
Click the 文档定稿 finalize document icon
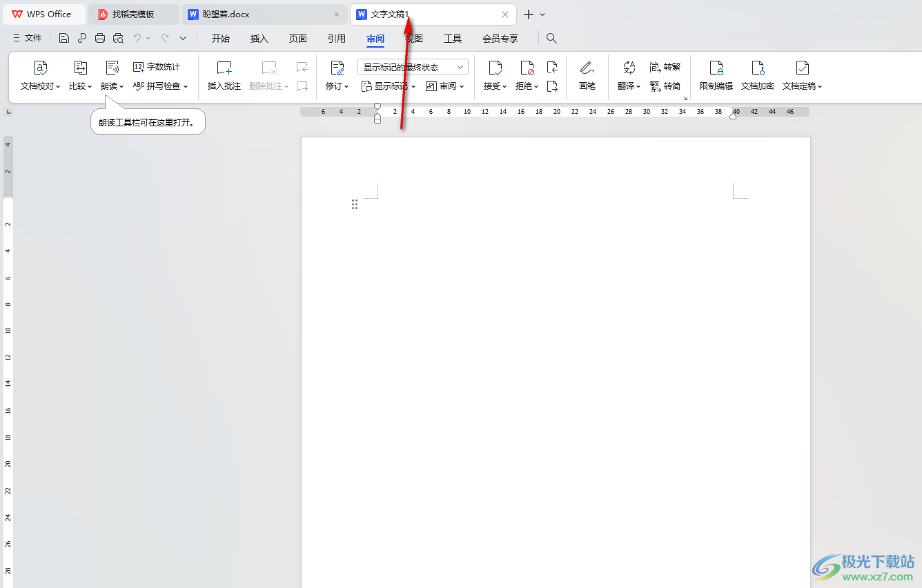tap(803, 68)
